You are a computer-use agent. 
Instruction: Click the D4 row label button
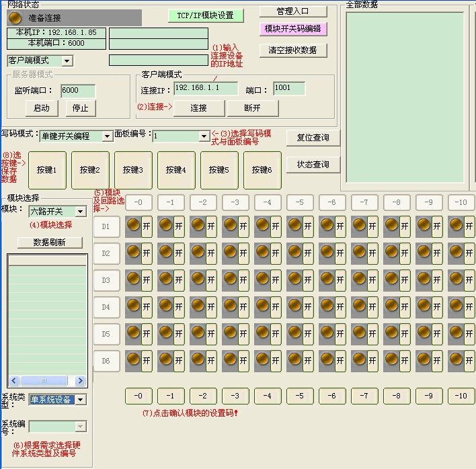(x=106, y=307)
